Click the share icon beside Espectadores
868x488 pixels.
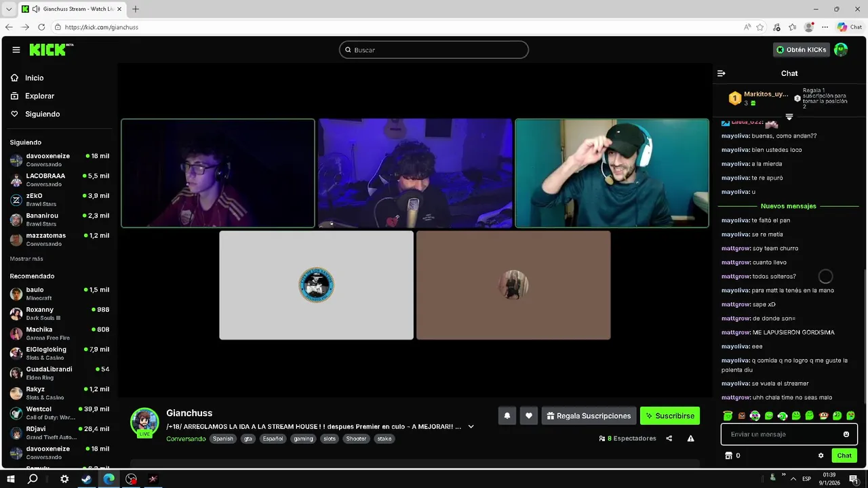[669, 439]
